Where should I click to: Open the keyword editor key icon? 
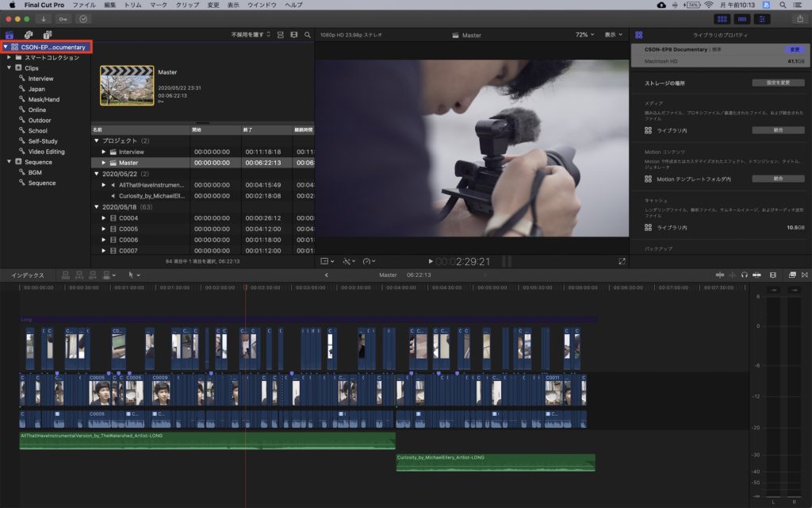point(63,18)
